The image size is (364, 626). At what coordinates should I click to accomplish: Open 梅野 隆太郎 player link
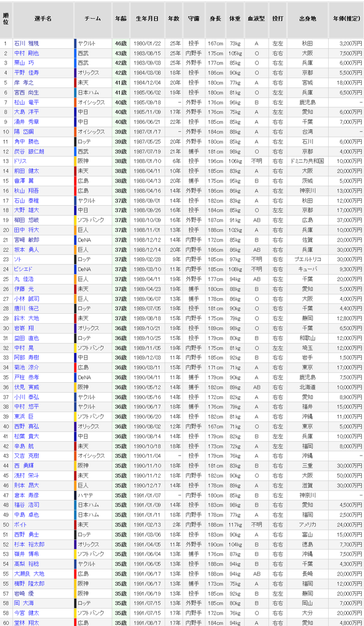click(29, 583)
